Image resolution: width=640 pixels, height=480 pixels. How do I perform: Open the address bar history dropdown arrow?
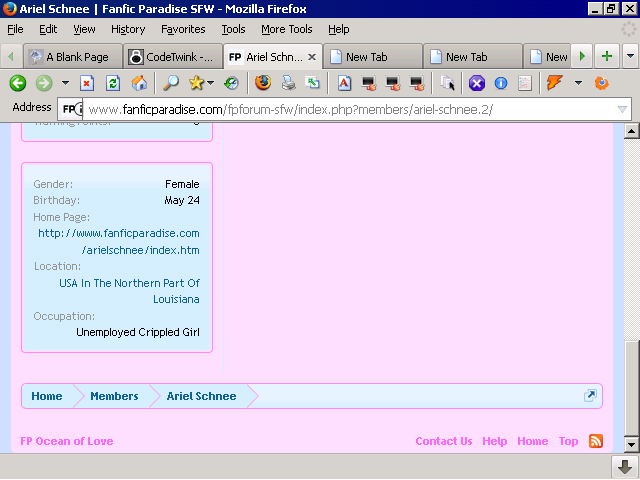coord(622,109)
